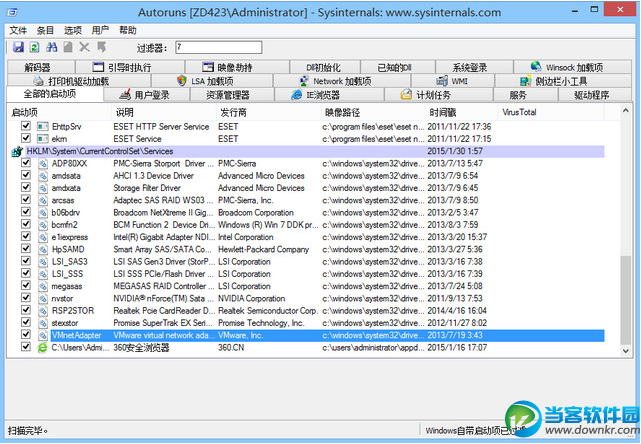Viewport: 641px width, 444px height.
Task: Toggle the VMnetAdapter entry checkbox
Action: point(26,334)
